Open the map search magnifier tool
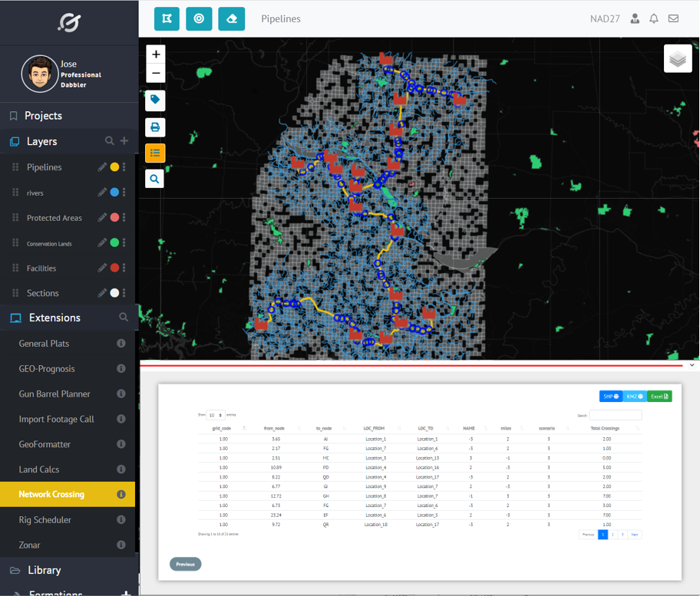The image size is (700, 596). click(x=154, y=178)
